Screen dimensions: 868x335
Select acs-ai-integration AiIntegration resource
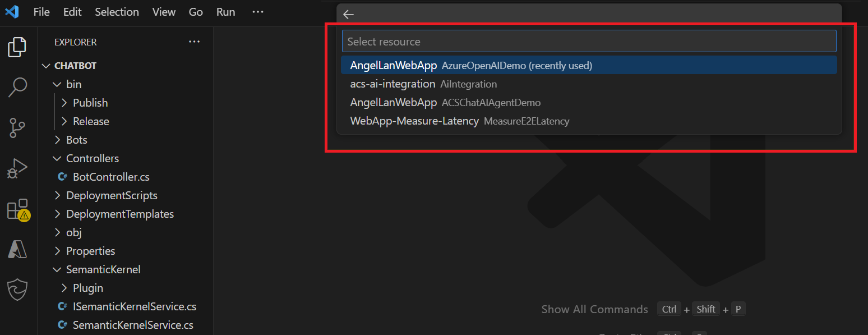click(589, 84)
